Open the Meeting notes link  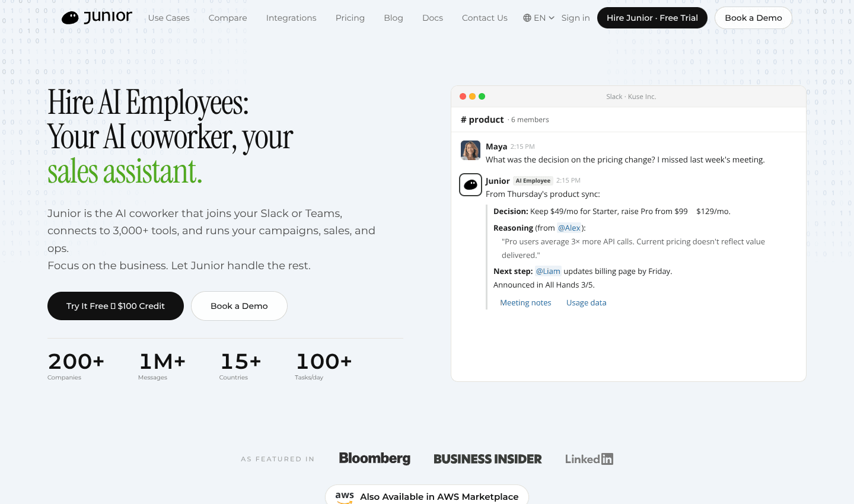coord(525,302)
